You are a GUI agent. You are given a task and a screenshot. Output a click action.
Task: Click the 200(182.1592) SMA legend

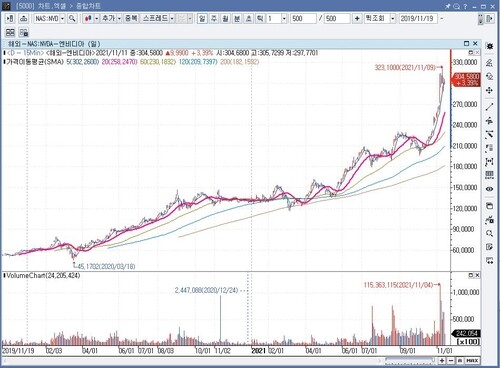click(x=239, y=62)
